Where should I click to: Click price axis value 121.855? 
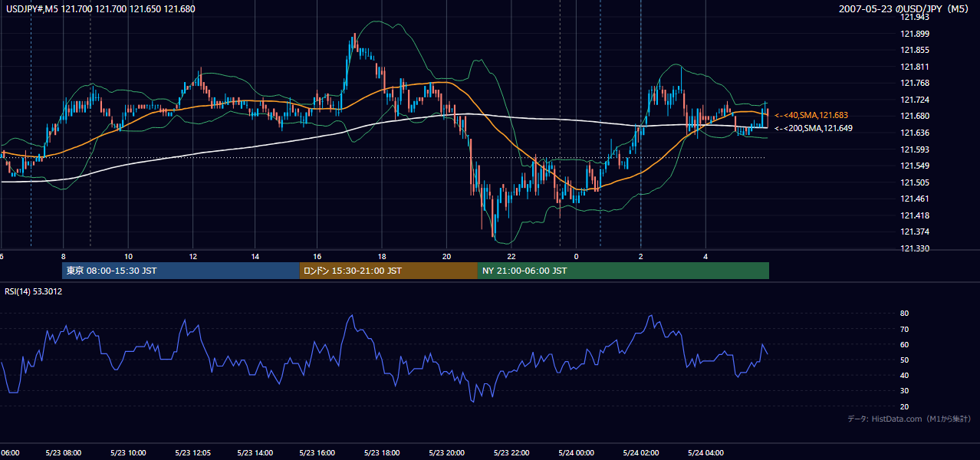(916, 50)
